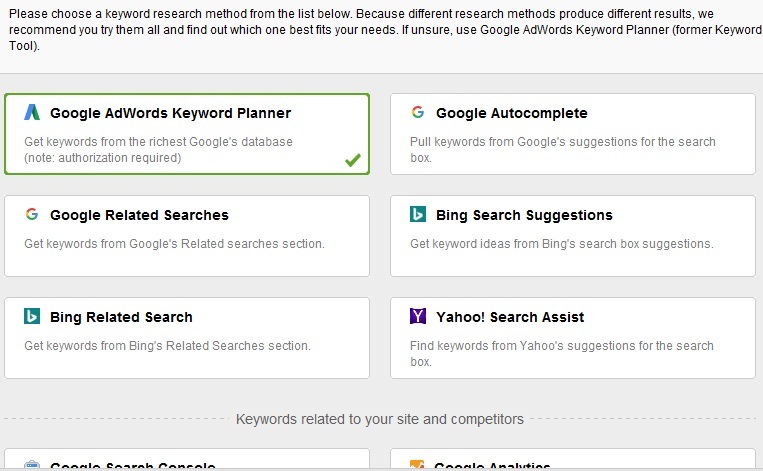Click the Google Related Searches G icon
Viewport: 763px width, 471px height.
click(32, 214)
